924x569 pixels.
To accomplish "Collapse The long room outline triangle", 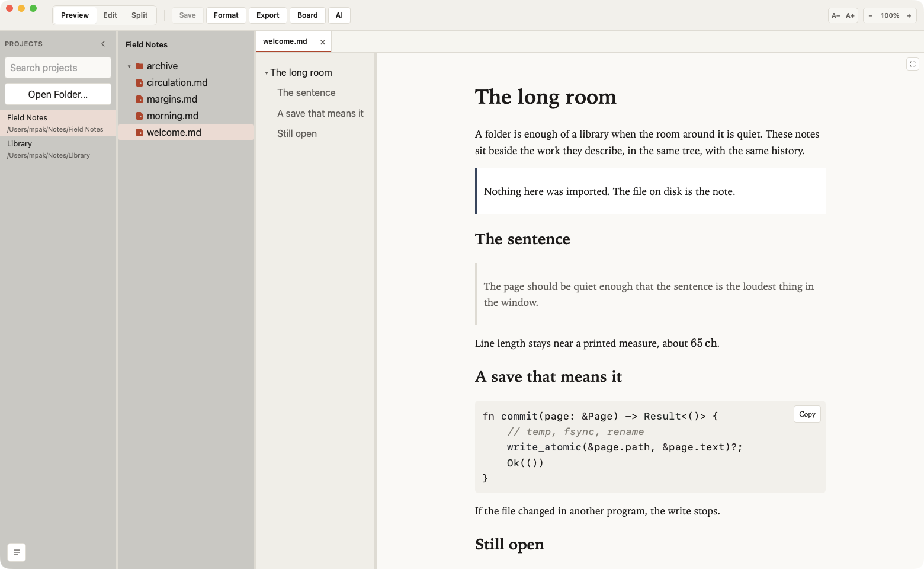I will pyautogui.click(x=267, y=73).
